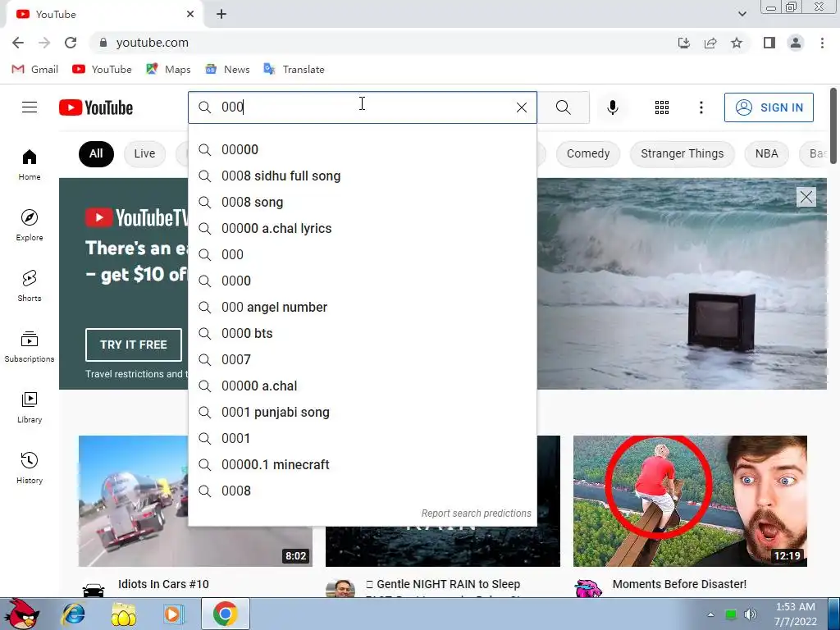Image resolution: width=840 pixels, height=630 pixels.
Task: Choose suggestion '0001'
Action: tap(363, 438)
